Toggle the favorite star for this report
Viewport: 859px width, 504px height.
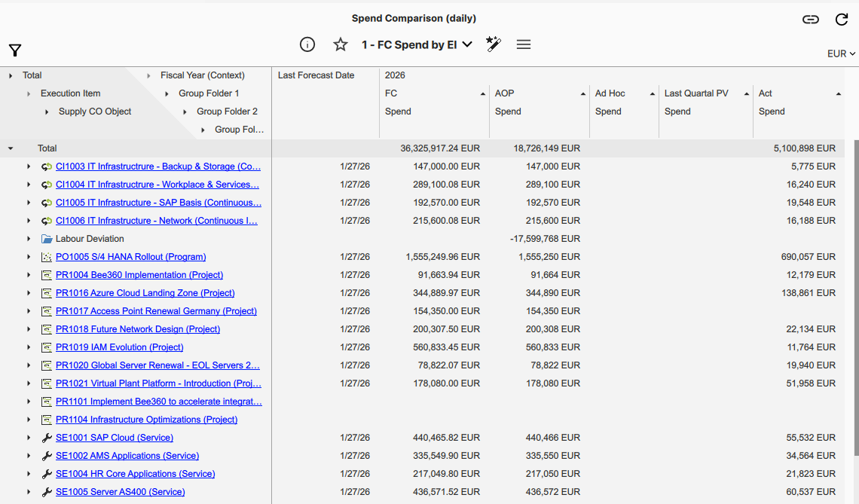point(340,44)
